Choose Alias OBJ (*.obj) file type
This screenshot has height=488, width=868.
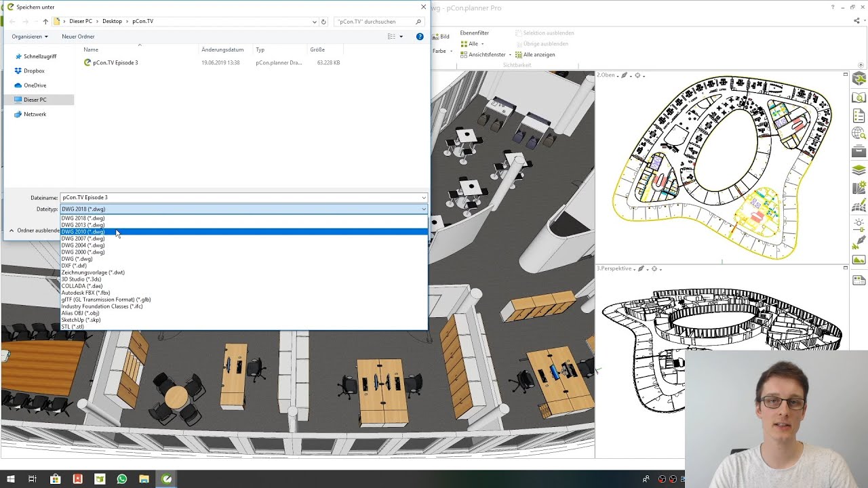click(244, 313)
